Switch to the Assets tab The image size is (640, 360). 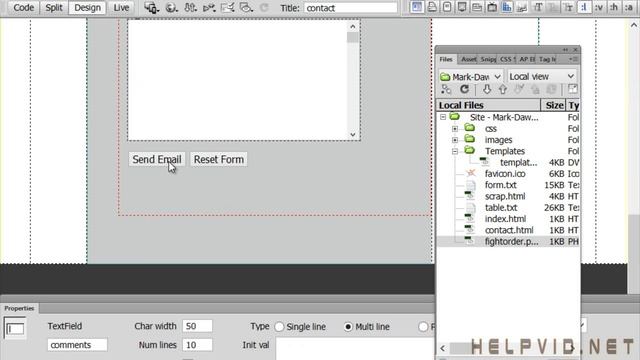point(468,59)
